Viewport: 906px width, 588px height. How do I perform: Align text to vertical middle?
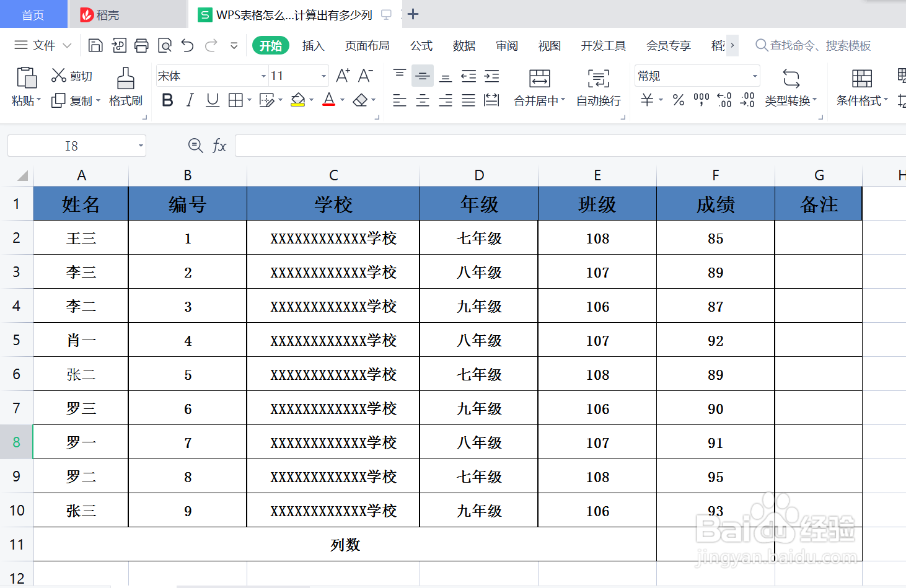423,76
